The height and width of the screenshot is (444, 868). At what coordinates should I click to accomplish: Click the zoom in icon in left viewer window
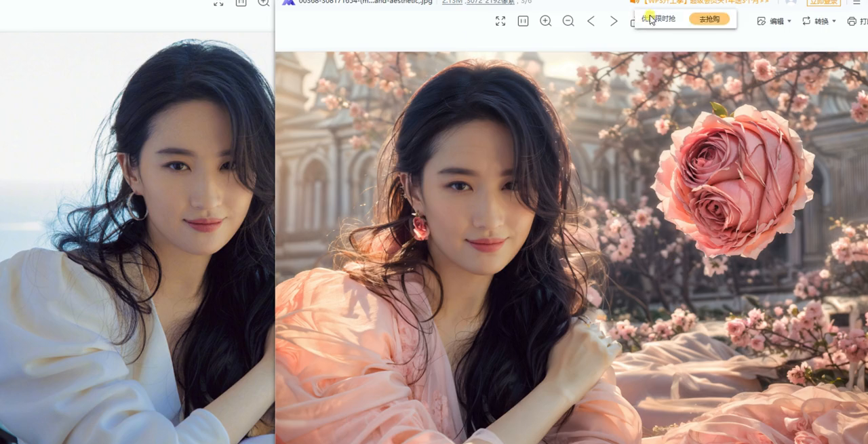pos(264,2)
